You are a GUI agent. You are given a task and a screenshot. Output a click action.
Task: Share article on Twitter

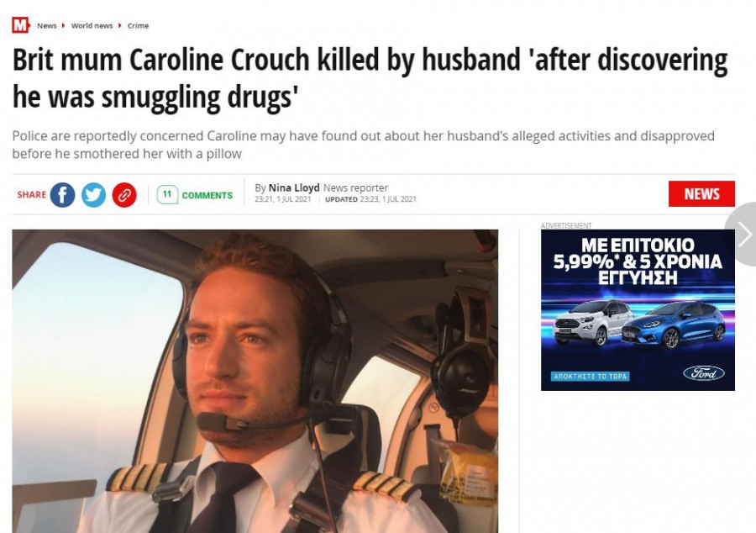pyautogui.click(x=93, y=195)
